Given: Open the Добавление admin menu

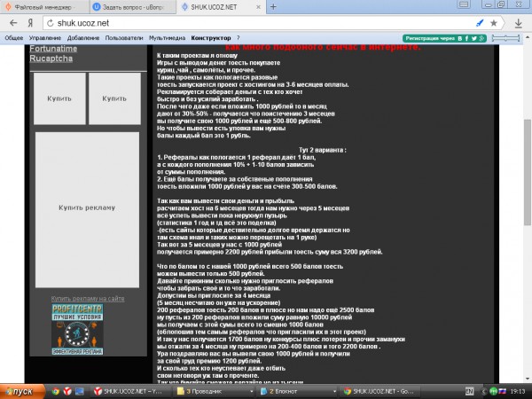Looking at the screenshot, I should [83, 38].
